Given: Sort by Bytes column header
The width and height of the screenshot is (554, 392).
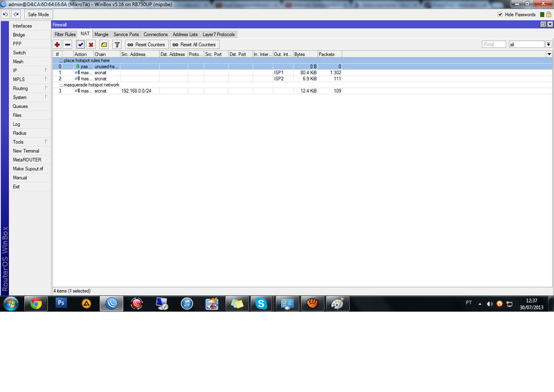Looking at the screenshot, I should (305, 55).
